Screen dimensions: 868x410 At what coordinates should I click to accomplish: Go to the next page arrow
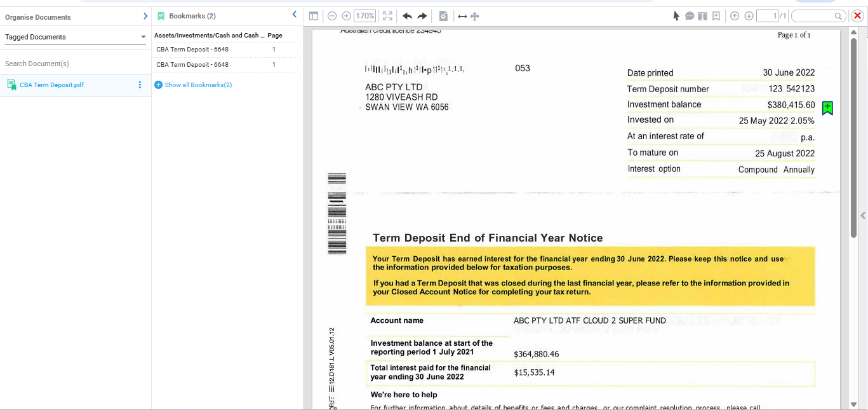point(749,16)
